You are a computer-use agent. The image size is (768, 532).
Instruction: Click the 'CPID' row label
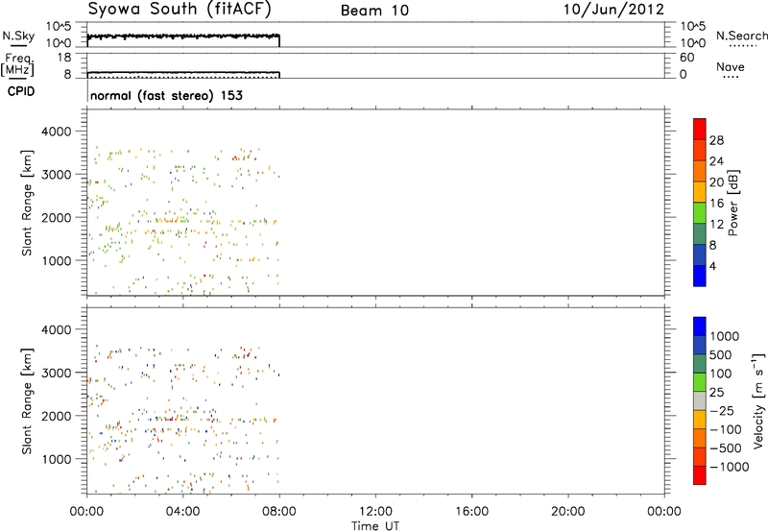(x=21, y=91)
